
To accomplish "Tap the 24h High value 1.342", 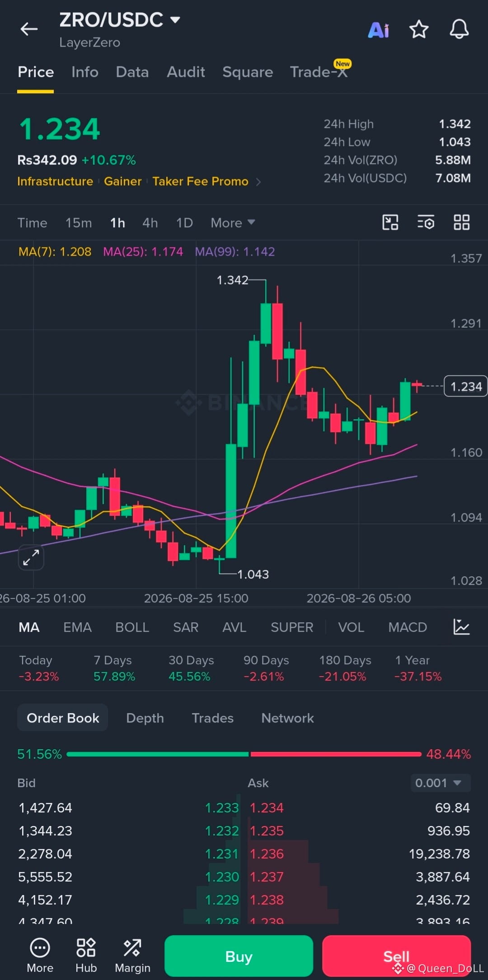I will 455,124.
